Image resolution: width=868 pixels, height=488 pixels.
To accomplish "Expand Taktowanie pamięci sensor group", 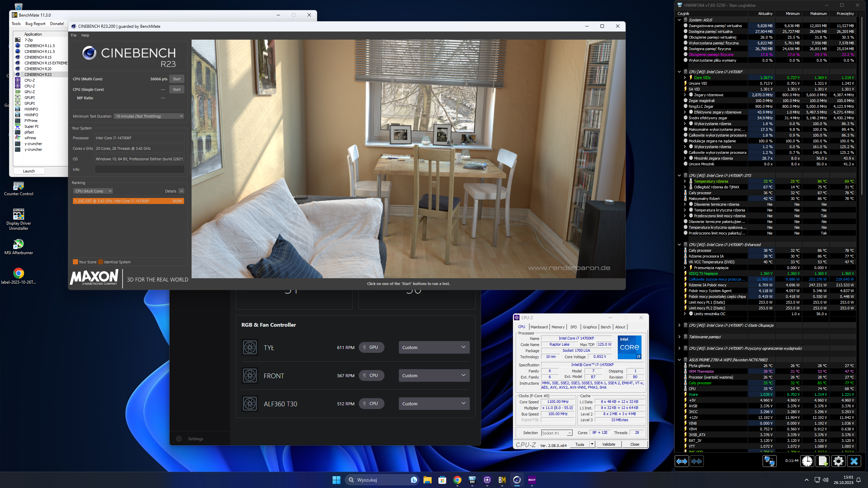I will click(679, 337).
